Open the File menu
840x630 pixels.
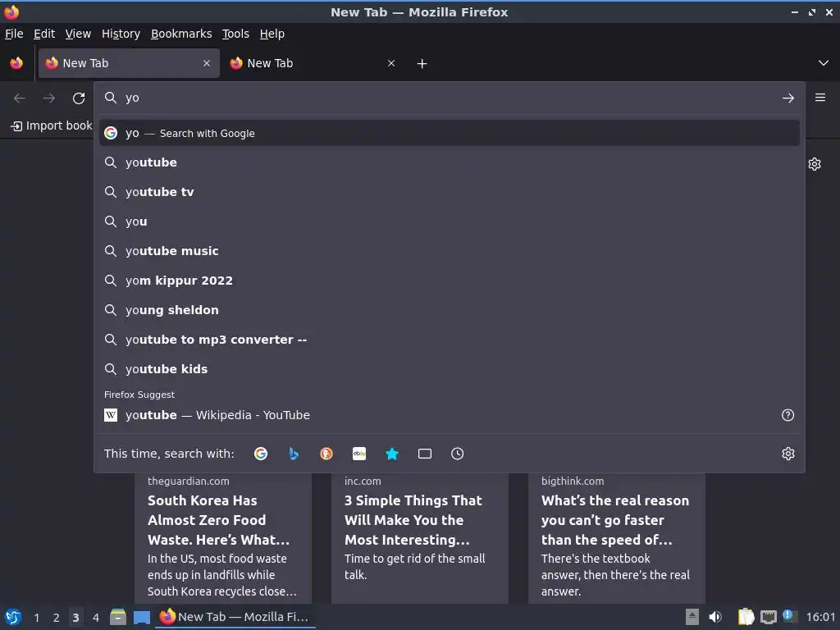[x=14, y=34]
